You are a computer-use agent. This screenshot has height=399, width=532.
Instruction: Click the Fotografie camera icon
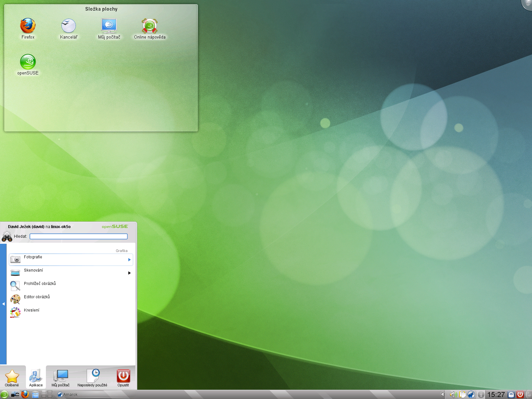click(x=15, y=259)
